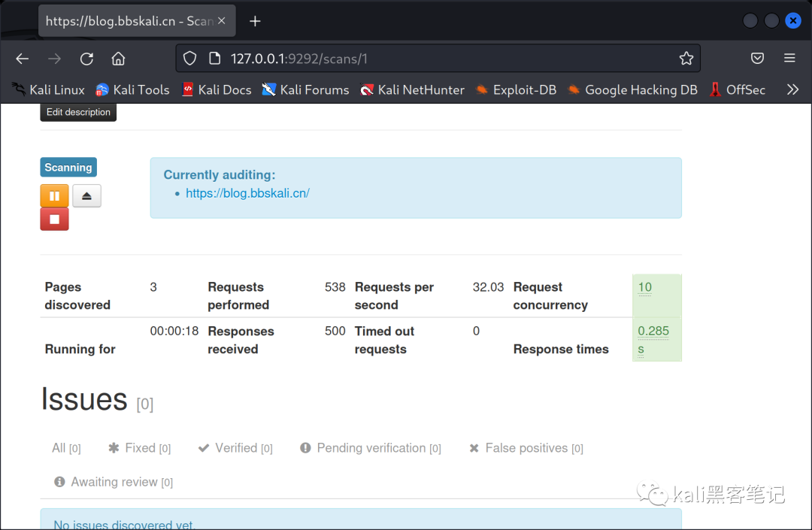Click the eject/suspend scan button
This screenshot has width=812, height=530.
(86, 196)
